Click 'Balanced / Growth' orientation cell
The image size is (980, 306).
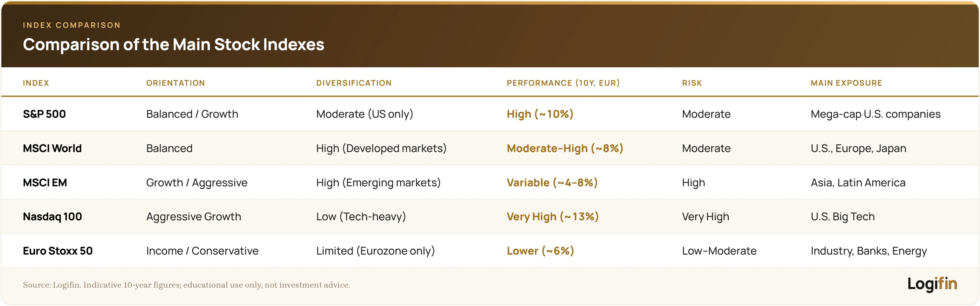(192, 114)
